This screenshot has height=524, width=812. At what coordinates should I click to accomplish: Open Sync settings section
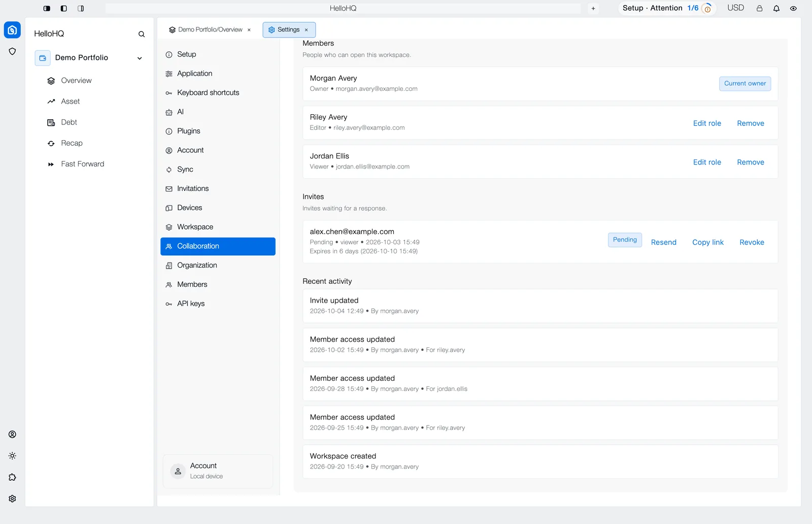point(218,169)
